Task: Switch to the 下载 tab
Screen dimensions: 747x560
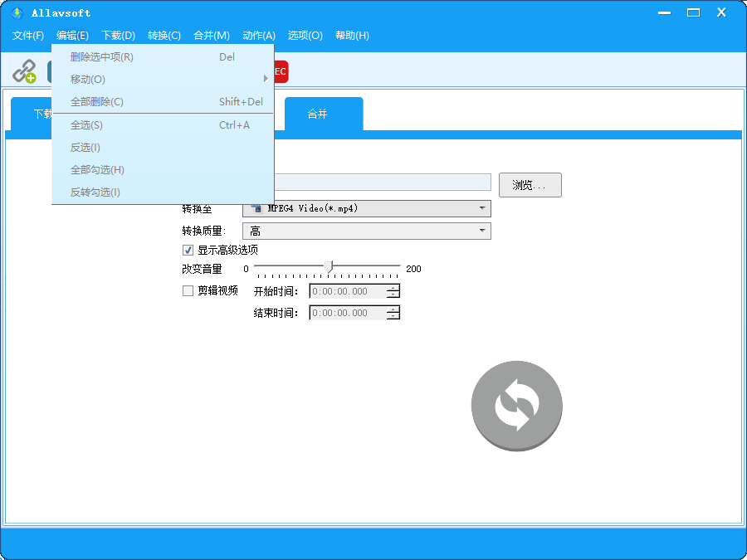Action: click(x=32, y=114)
